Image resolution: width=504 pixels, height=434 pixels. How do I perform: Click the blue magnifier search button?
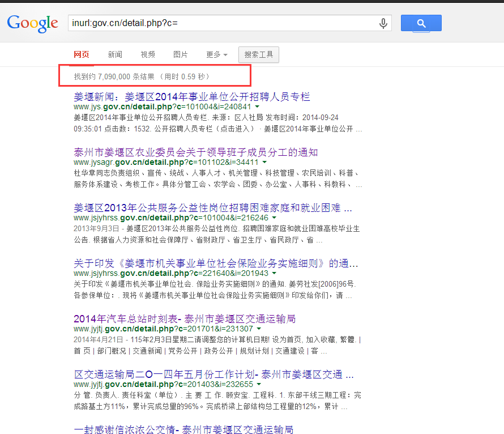pyautogui.click(x=421, y=23)
